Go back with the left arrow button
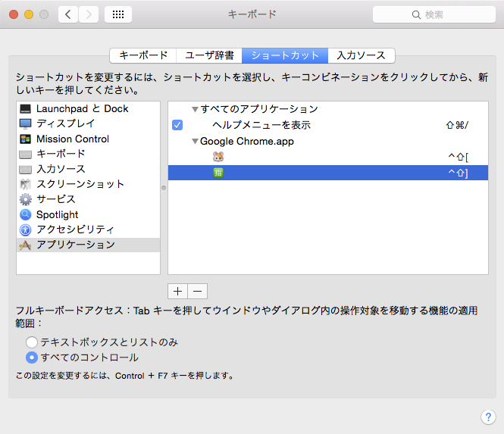Screen dimensions: 504x434 (68, 14)
